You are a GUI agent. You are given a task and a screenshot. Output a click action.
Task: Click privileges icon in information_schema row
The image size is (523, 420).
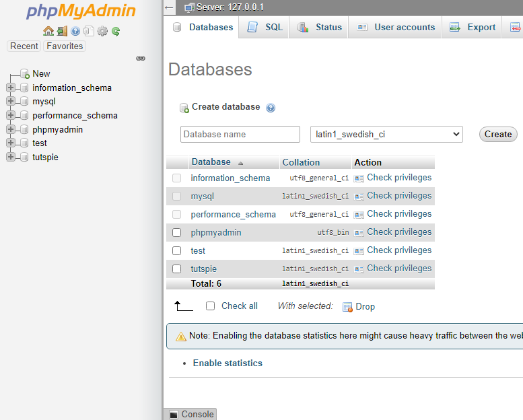click(x=359, y=178)
